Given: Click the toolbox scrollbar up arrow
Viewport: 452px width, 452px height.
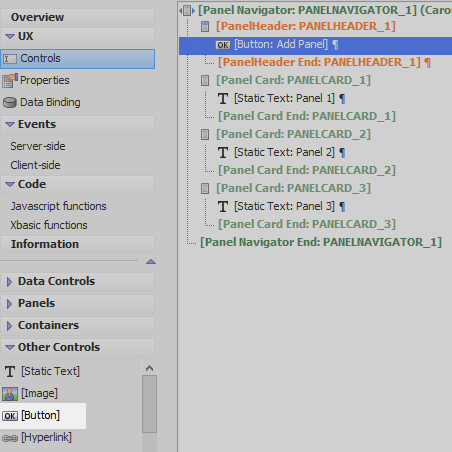Looking at the screenshot, I should (150, 368).
